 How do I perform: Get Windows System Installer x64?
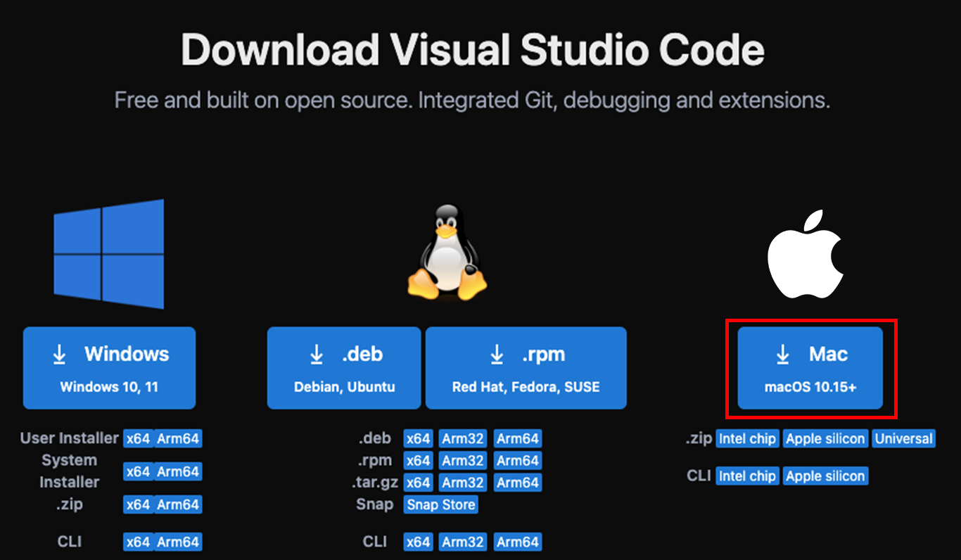(x=138, y=471)
